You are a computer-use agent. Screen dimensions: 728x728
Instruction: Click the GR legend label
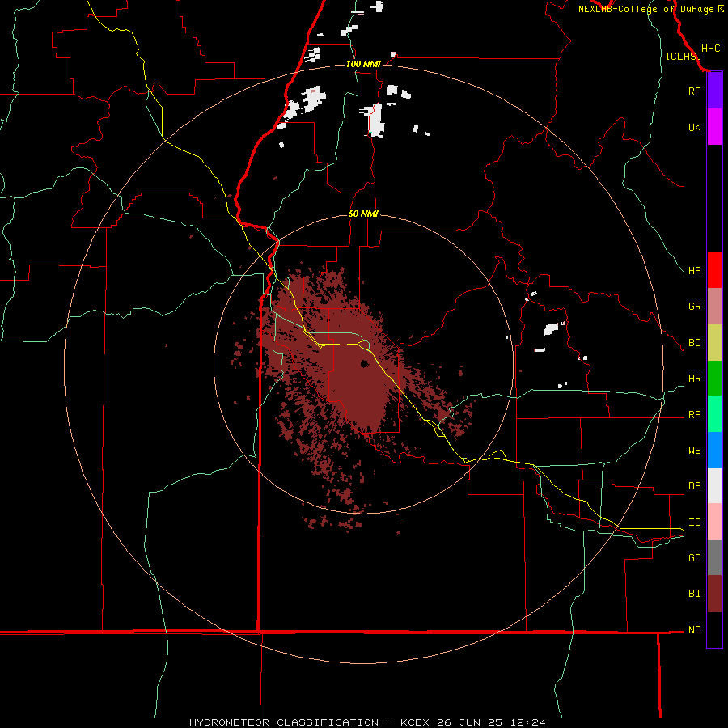(694, 307)
